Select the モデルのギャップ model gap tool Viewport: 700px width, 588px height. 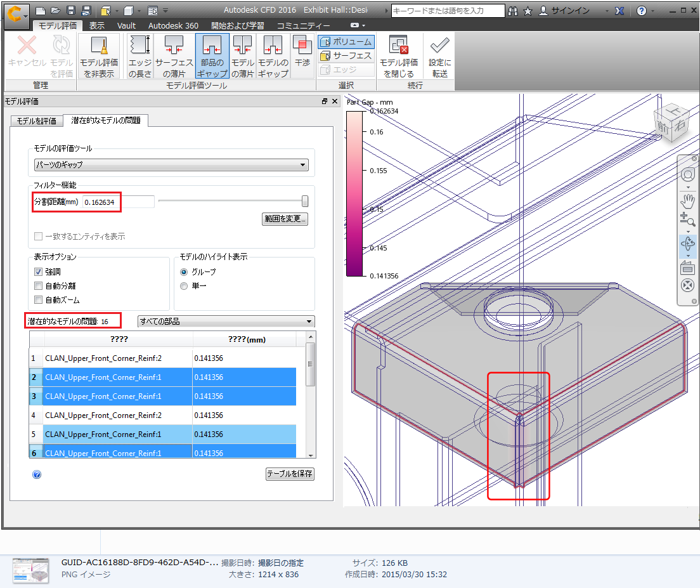click(273, 56)
